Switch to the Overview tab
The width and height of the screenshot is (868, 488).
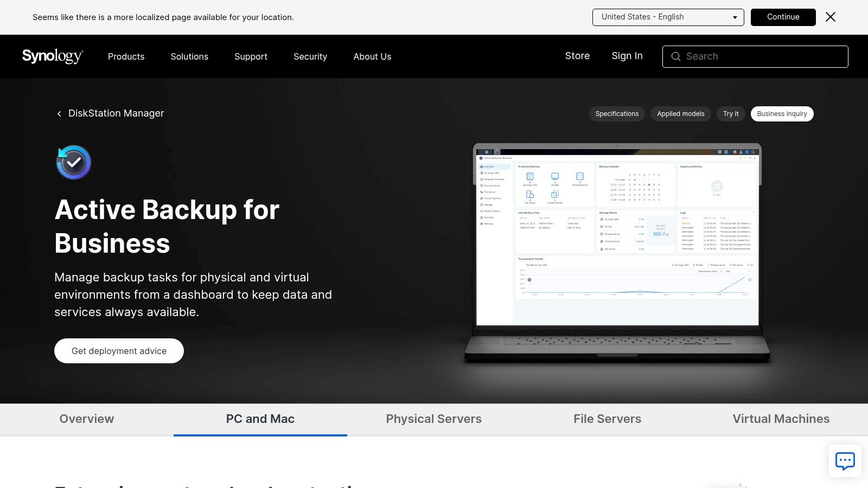(87, 419)
